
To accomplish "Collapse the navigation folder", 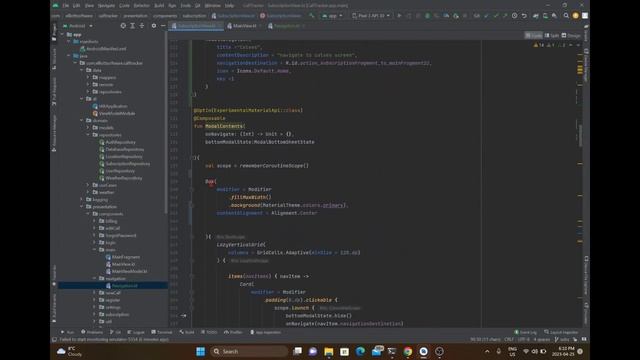I will 94,278.
